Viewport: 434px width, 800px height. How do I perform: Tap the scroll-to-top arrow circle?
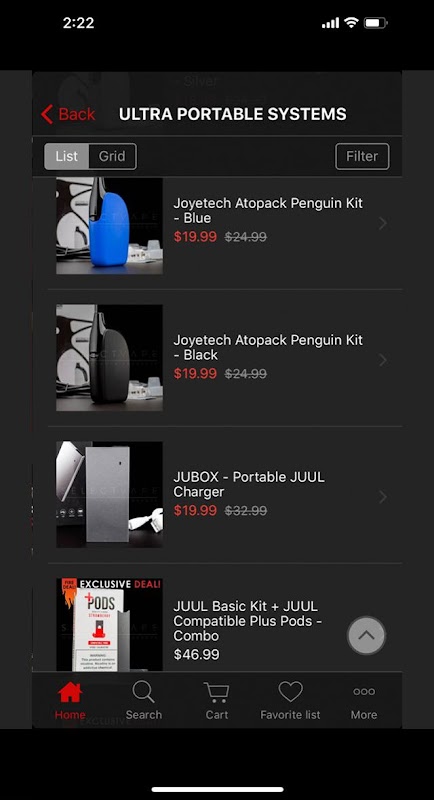(366, 635)
